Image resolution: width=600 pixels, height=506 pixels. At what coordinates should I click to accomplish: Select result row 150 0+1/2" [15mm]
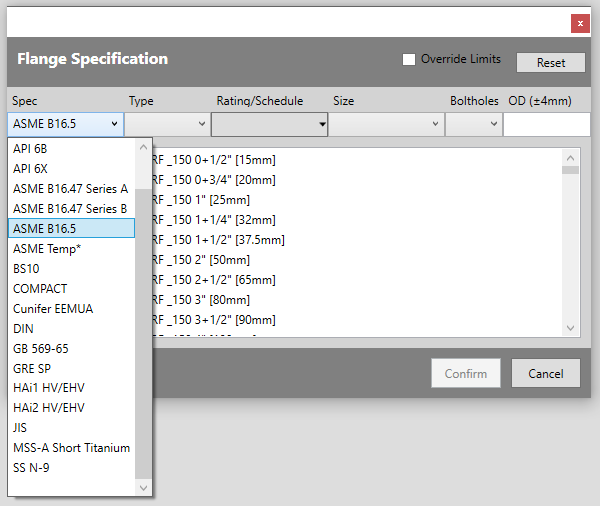357,160
